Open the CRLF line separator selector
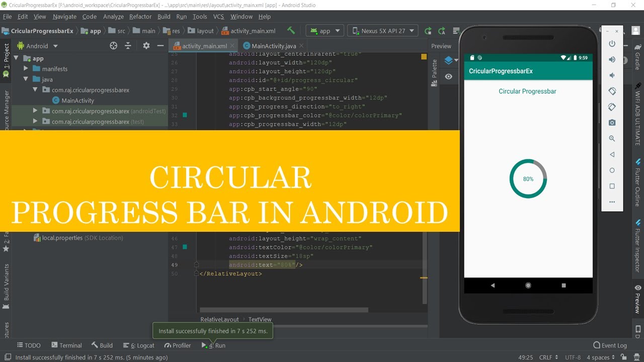Viewport: 644px width, 362px height. tap(548, 357)
